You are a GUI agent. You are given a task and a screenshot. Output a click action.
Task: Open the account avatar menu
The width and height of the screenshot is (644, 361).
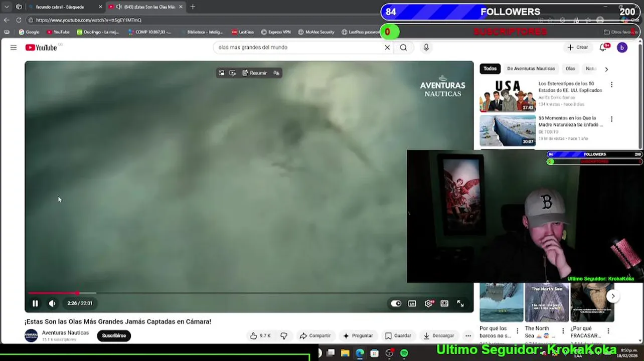[622, 48]
